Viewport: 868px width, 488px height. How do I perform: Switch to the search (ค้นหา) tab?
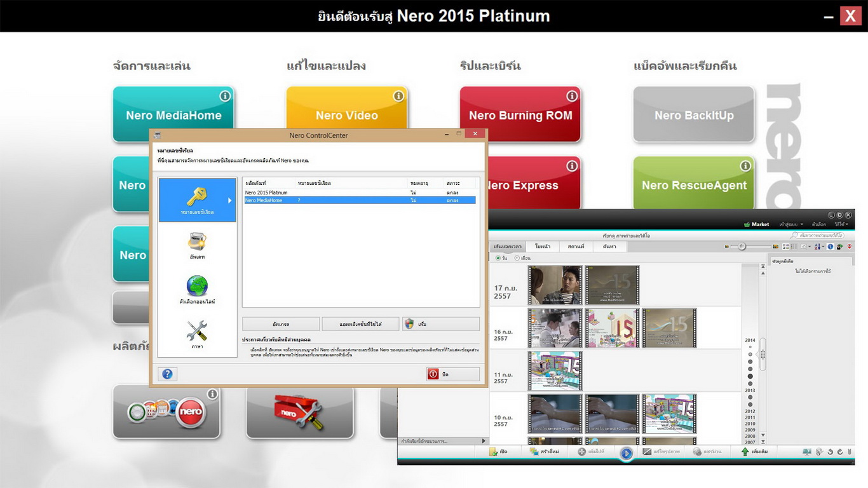pyautogui.click(x=609, y=247)
